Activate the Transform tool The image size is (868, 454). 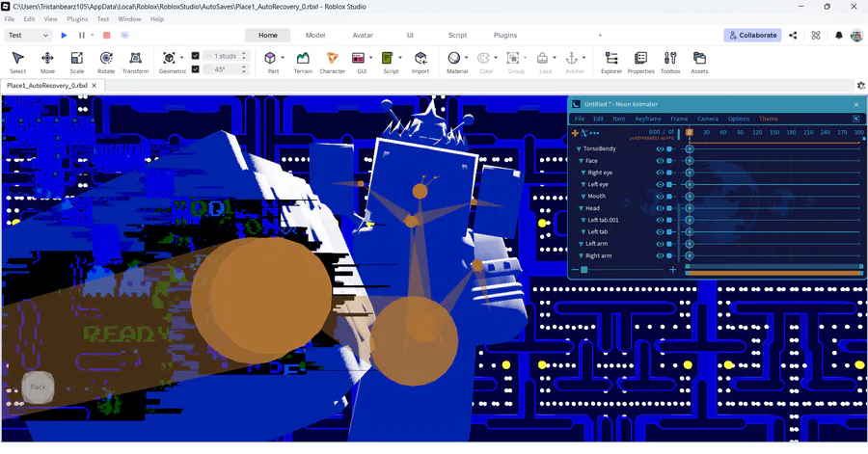click(x=136, y=63)
